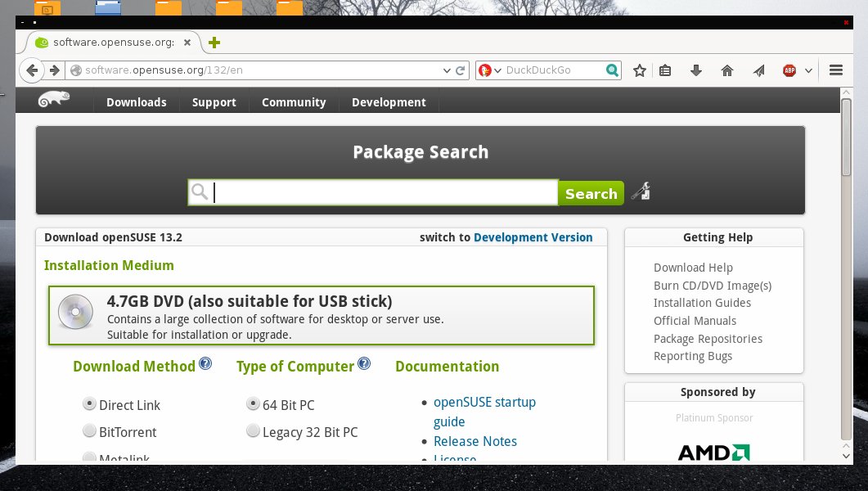
Task: Open the Downloads menu
Action: point(136,102)
